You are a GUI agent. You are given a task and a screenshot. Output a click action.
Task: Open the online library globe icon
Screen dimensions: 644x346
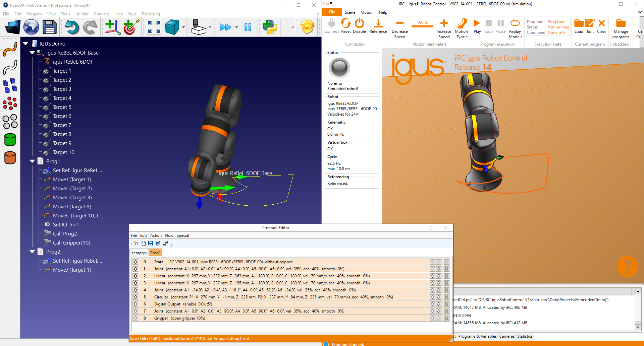[x=31, y=27]
